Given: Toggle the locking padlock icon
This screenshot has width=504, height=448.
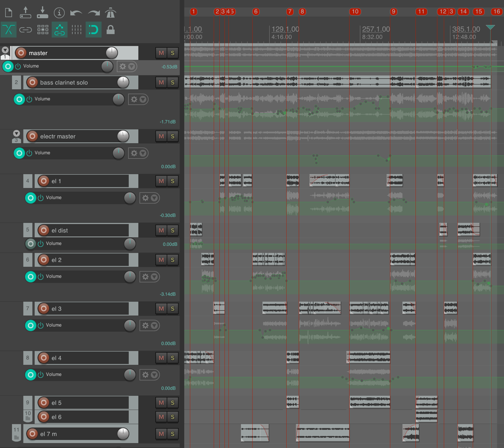Looking at the screenshot, I should (111, 30).
